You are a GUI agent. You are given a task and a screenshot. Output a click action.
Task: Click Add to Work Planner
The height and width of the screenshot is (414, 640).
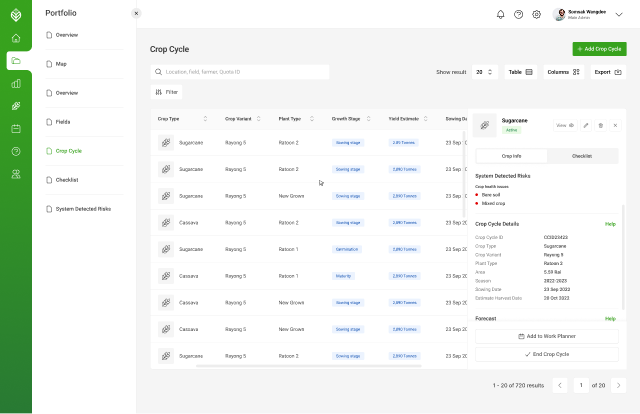(547, 336)
